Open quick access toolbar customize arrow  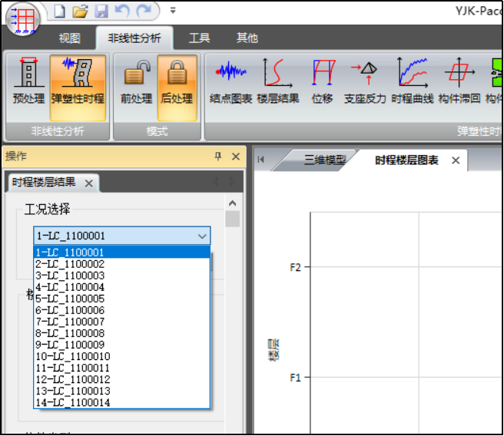point(173,11)
